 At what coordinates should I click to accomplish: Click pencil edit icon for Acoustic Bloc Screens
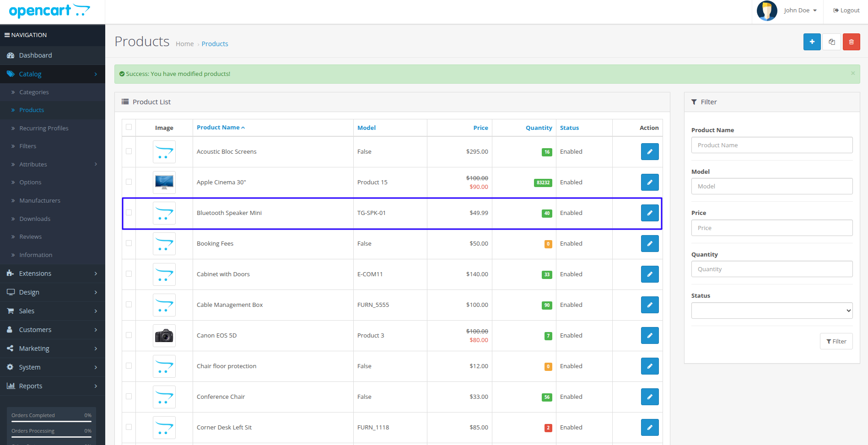point(649,151)
